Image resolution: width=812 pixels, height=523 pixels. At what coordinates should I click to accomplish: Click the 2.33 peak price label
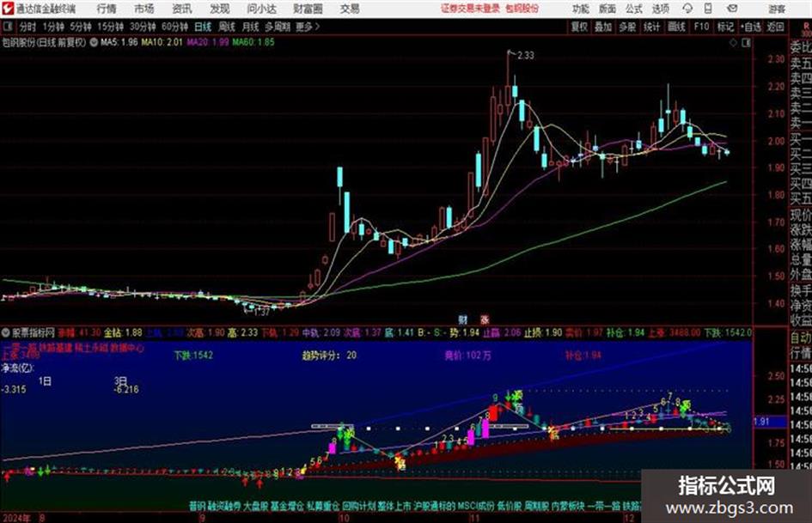point(526,55)
